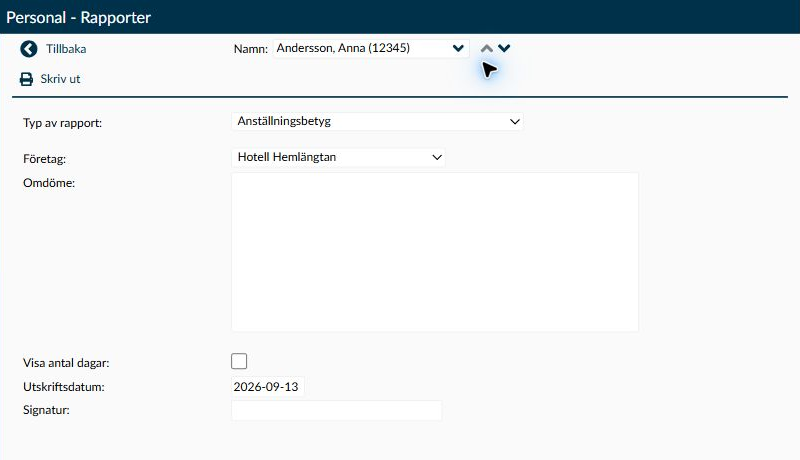Click the Visa antal dagar label
This screenshot has height=460, width=800.
tap(66, 363)
